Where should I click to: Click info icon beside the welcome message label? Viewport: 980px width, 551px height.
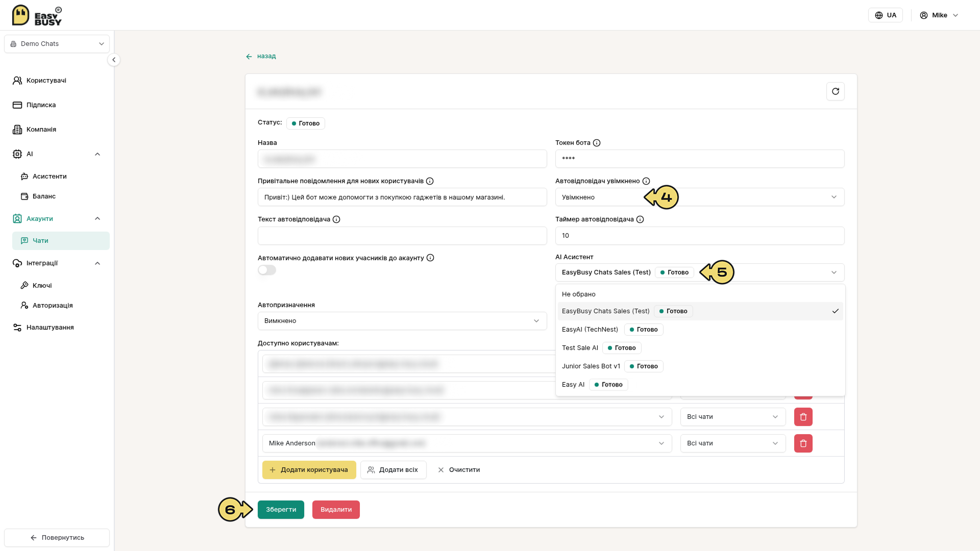point(430,181)
